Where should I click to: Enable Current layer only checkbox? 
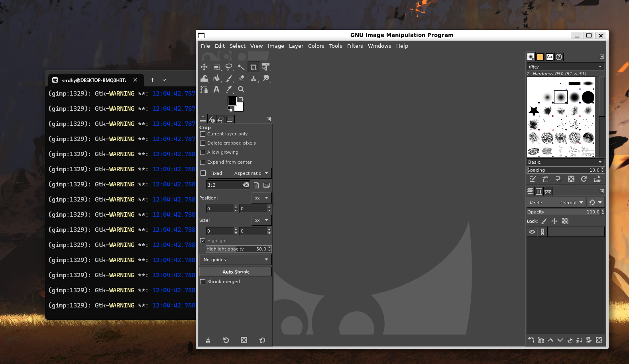[203, 134]
